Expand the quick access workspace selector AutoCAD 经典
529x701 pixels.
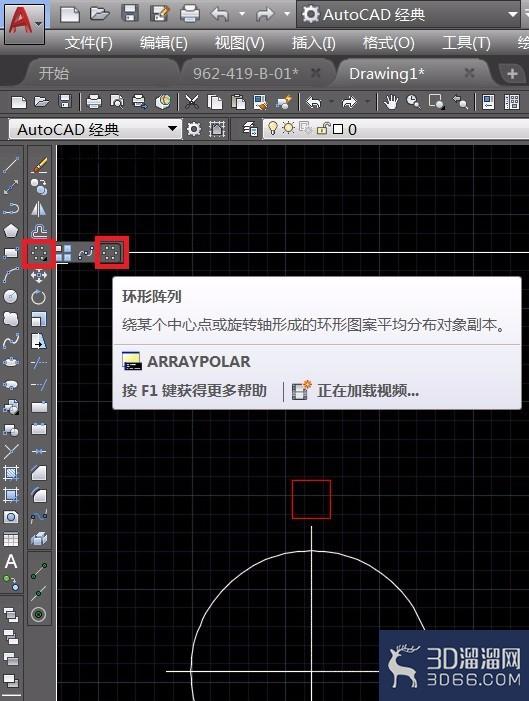(x=409, y=14)
